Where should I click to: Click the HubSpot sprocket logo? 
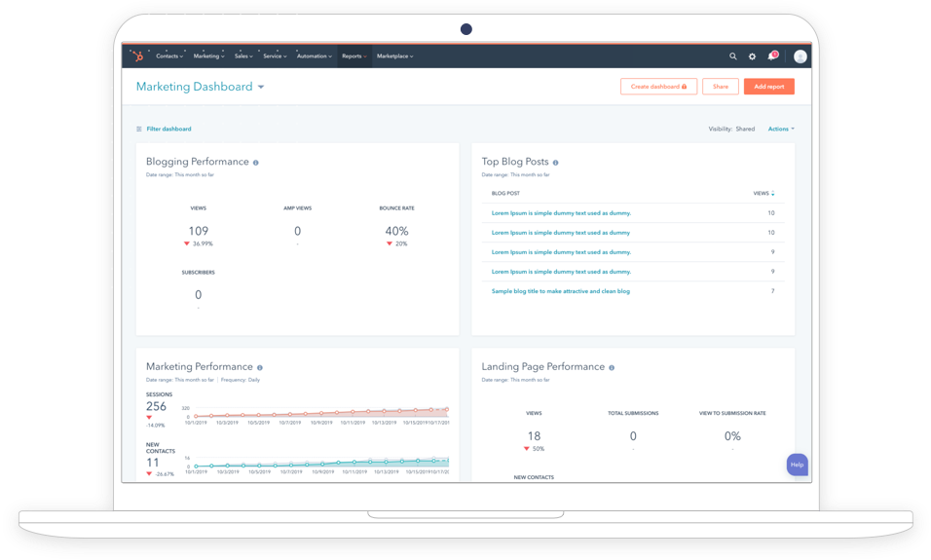coord(137,56)
